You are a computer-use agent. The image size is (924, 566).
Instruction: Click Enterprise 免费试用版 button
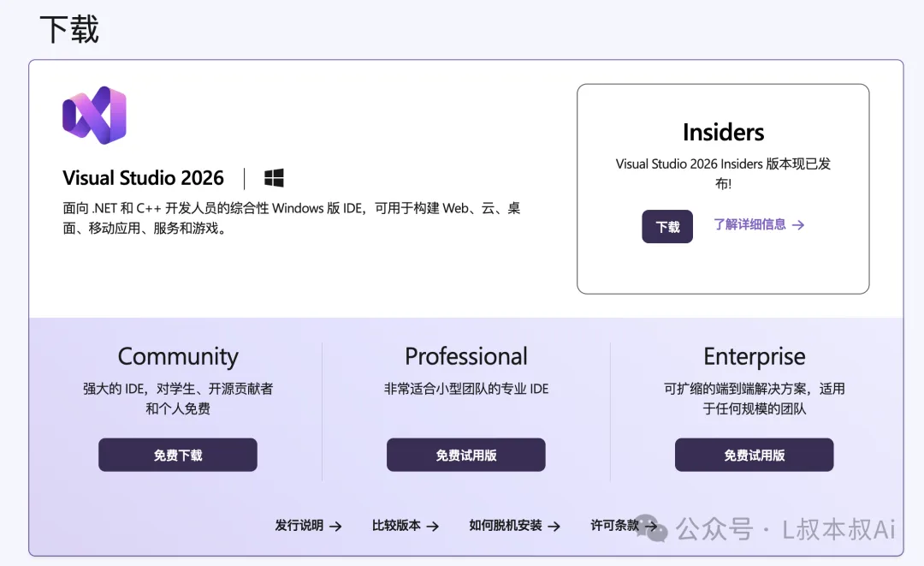[755, 455]
